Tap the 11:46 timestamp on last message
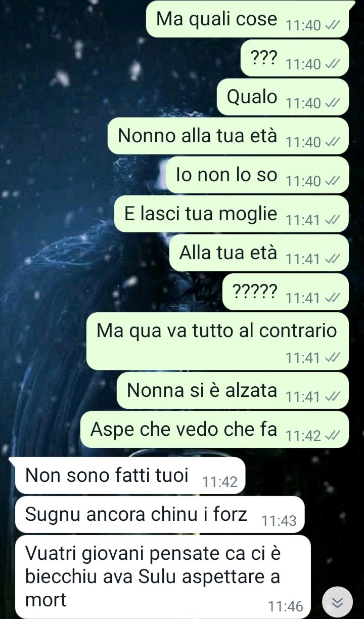364x619 pixels. point(285,606)
